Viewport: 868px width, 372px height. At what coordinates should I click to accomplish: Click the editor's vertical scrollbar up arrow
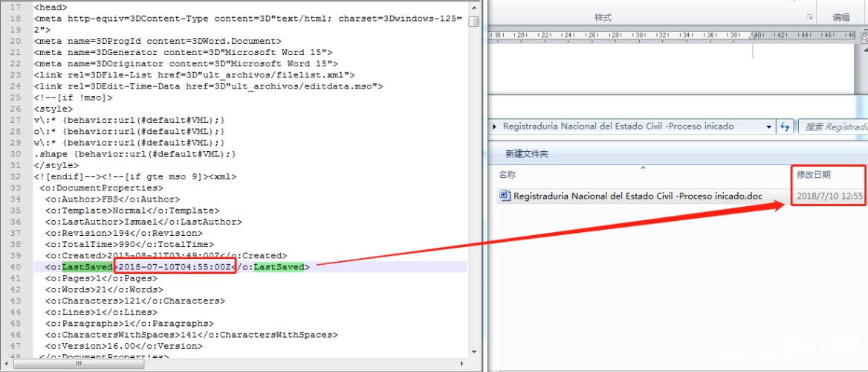pos(474,6)
